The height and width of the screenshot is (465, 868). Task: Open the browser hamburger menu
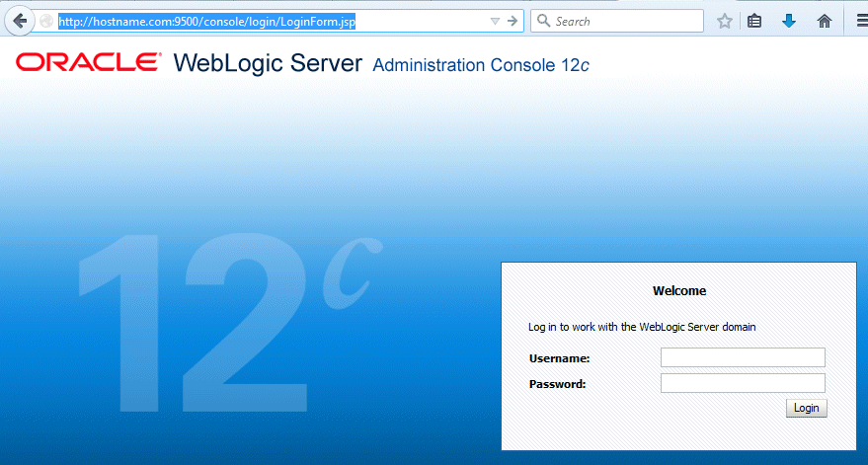point(862,22)
